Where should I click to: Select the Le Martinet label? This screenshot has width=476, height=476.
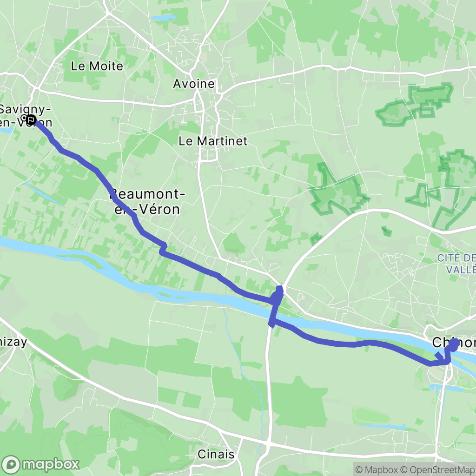[x=213, y=141]
